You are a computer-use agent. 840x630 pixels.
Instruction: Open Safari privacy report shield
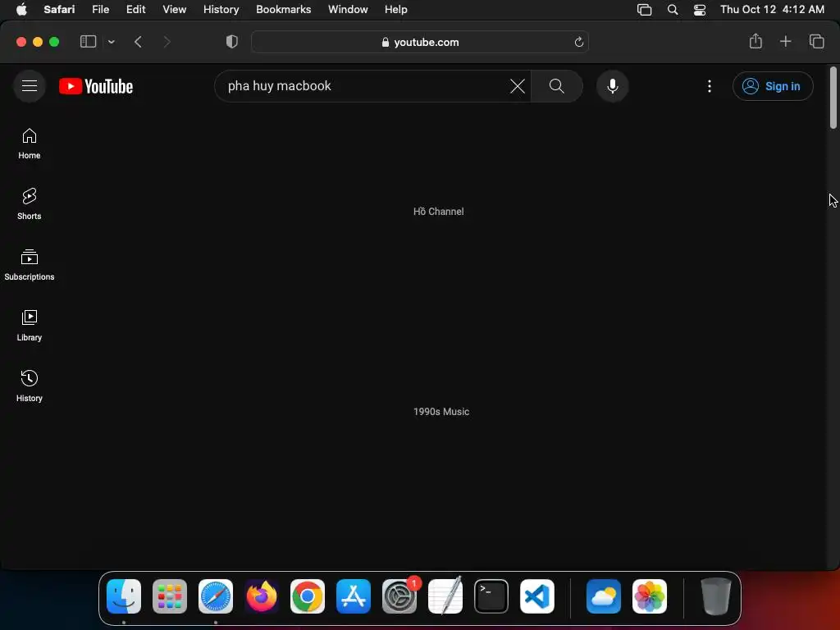coord(232,42)
